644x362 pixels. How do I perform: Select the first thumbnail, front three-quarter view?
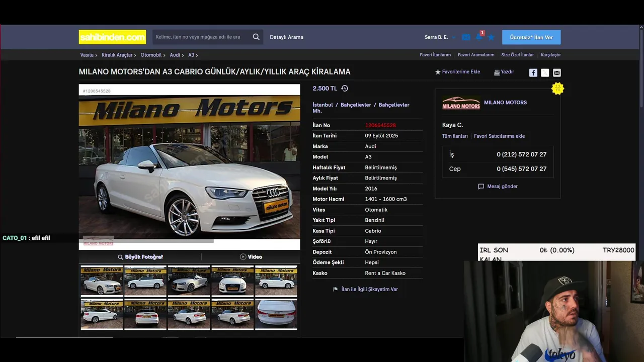coord(102,281)
